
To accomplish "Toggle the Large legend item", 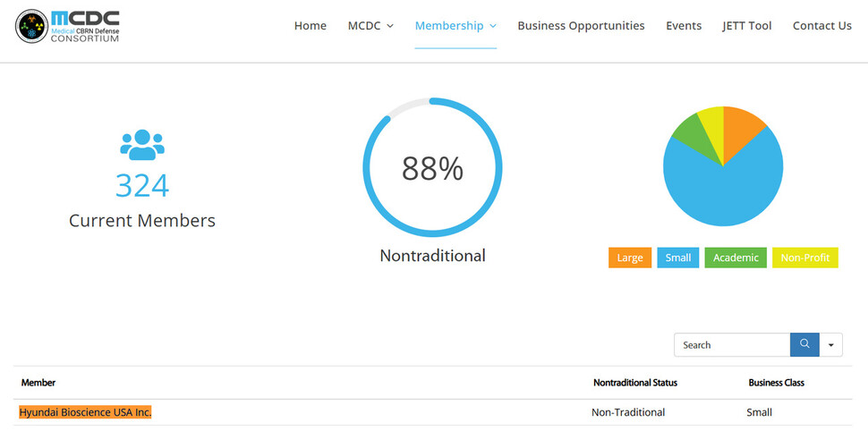I will 630,258.
